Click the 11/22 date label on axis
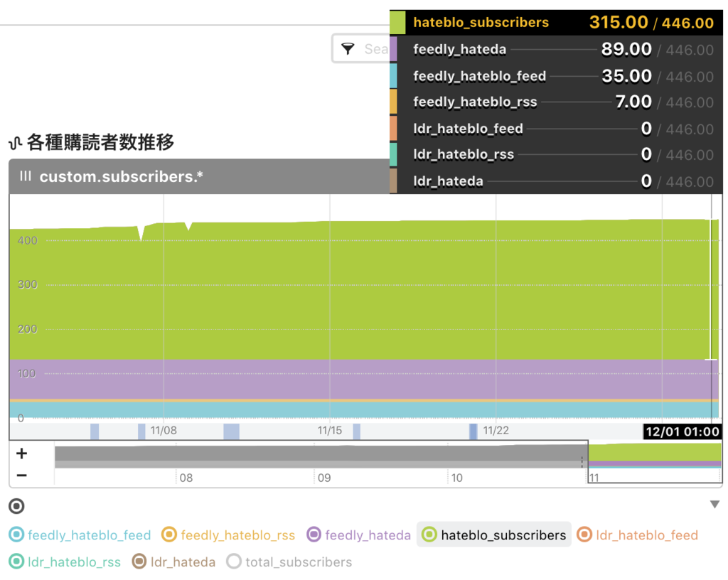This screenshot has width=728, height=580. pos(496,431)
